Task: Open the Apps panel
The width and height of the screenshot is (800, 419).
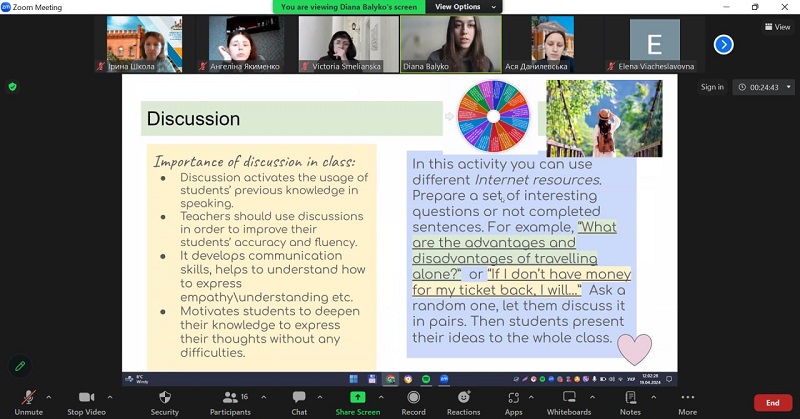Action: point(513,403)
